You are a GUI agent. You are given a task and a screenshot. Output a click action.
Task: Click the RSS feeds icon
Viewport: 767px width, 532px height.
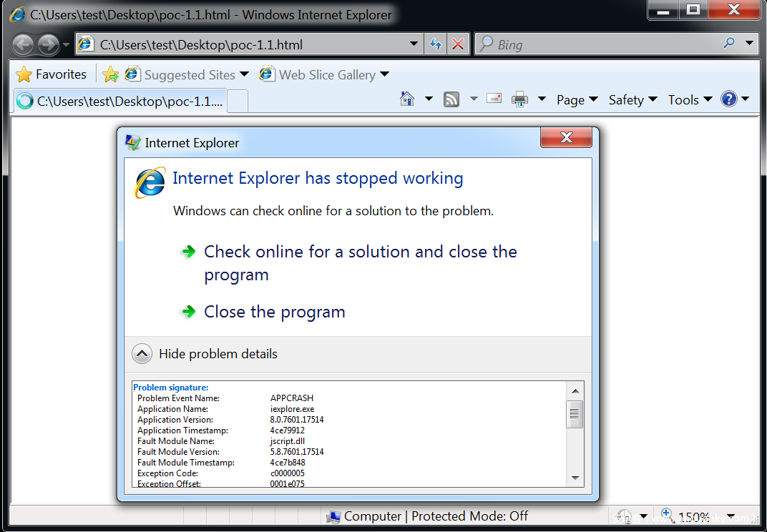coord(451,99)
